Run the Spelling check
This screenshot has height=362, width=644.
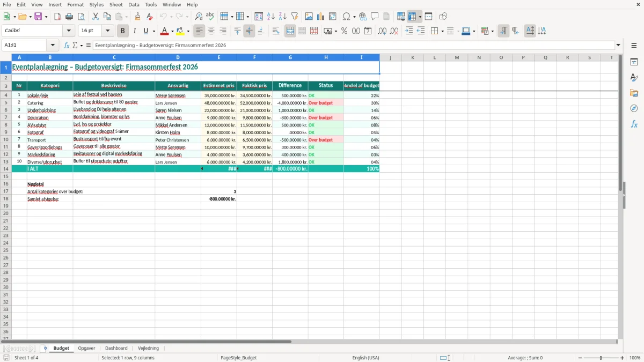coord(210,17)
